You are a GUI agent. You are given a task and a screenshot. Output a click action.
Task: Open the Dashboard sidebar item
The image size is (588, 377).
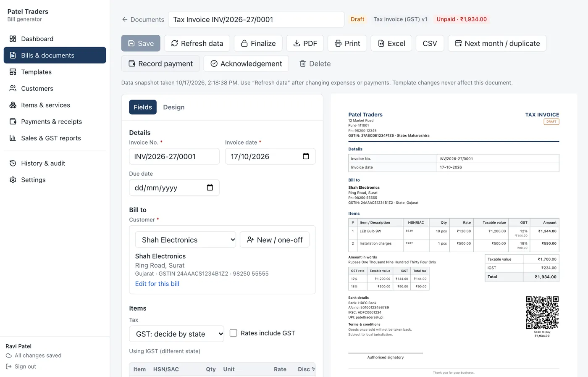coord(55,39)
